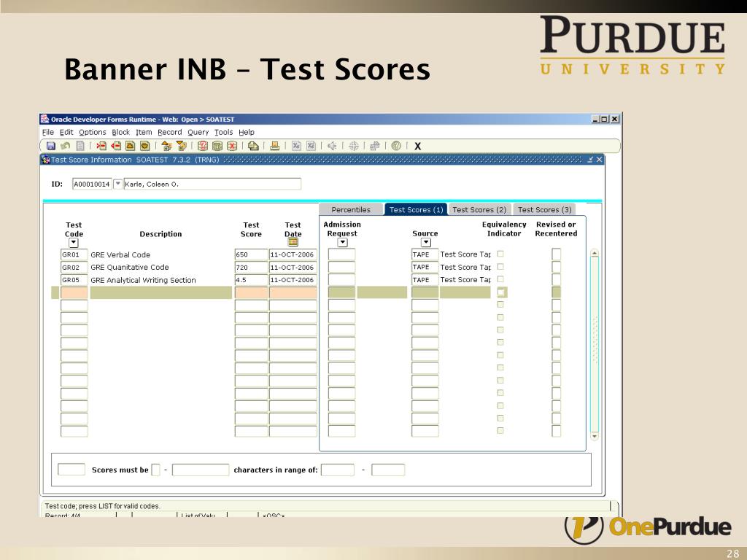747x560 pixels.
Task: Click the GRE Verbal Code description text
Action: coord(120,254)
